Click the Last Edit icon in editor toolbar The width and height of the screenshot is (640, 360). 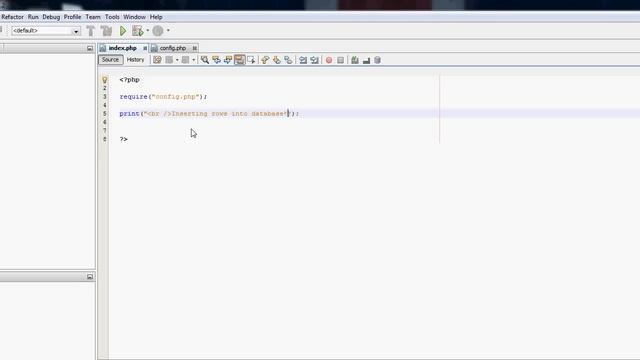[x=157, y=60]
